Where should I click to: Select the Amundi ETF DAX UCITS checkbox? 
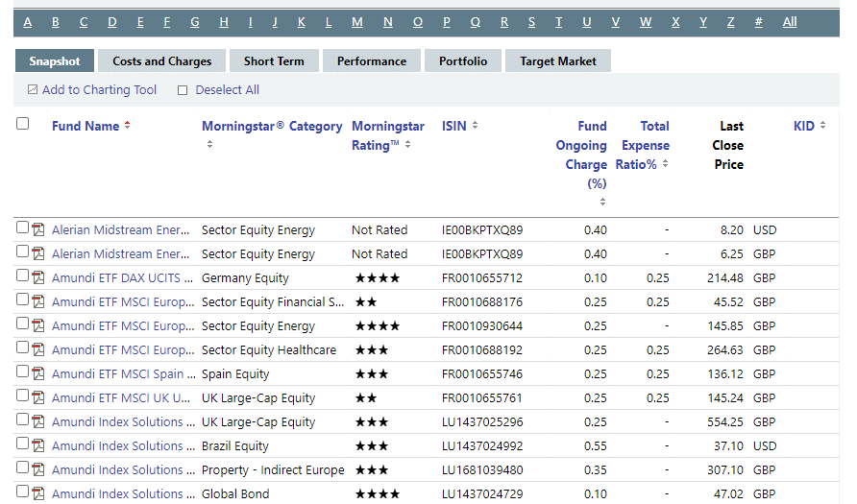[22, 276]
